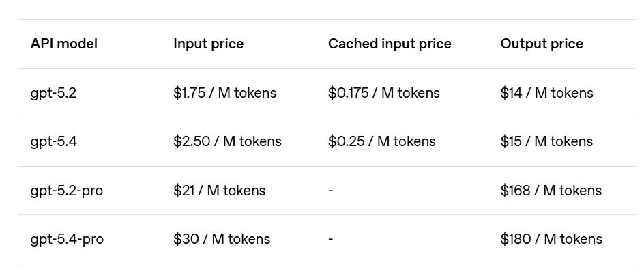Image resolution: width=644 pixels, height=280 pixels.
Task: Click the API model column header
Action: click(x=63, y=44)
